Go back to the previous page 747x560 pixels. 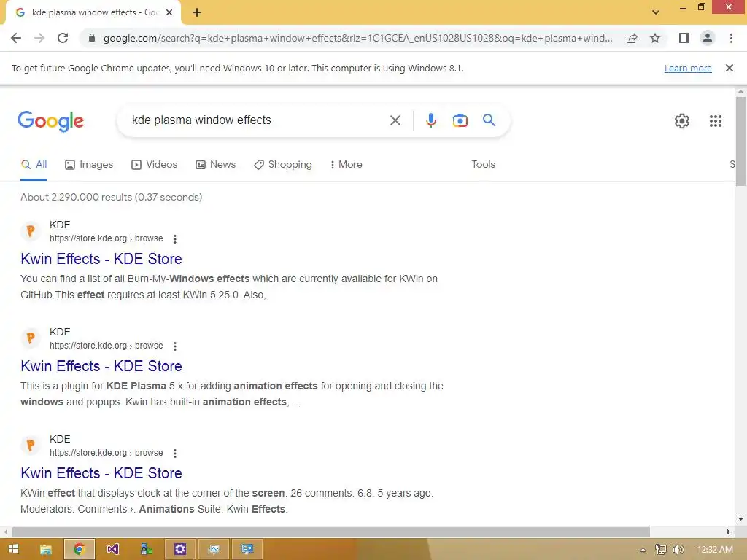tap(16, 38)
